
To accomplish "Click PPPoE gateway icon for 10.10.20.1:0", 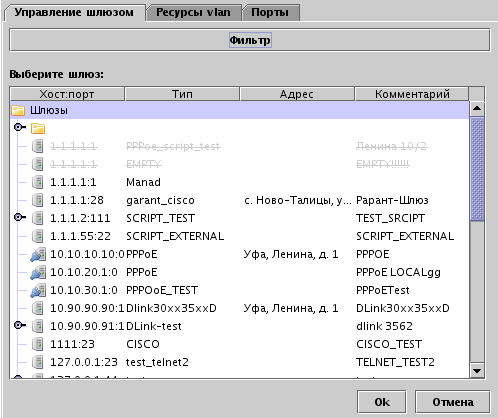I will (38, 272).
